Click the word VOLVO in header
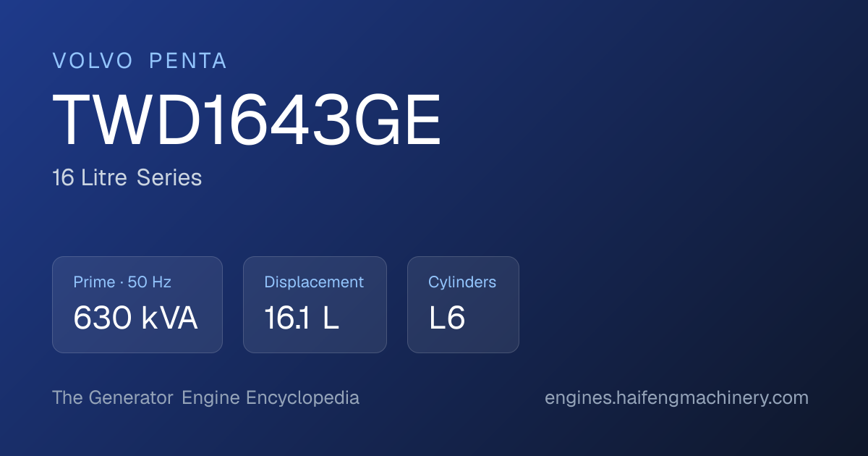This screenshot has height=456, width=868. 93,62
